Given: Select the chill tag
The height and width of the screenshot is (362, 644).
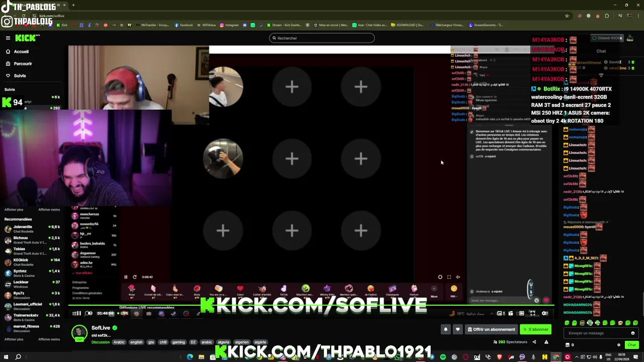Looking at the screenshot, I should pyautogui.click(x=163, y=342).
